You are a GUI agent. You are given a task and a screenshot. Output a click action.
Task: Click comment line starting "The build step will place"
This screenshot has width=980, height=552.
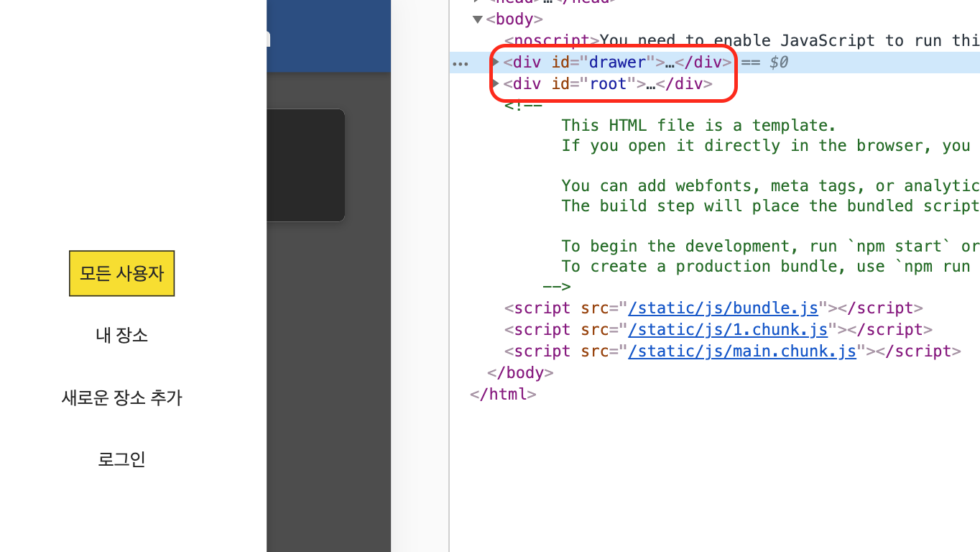pos(770,206)
